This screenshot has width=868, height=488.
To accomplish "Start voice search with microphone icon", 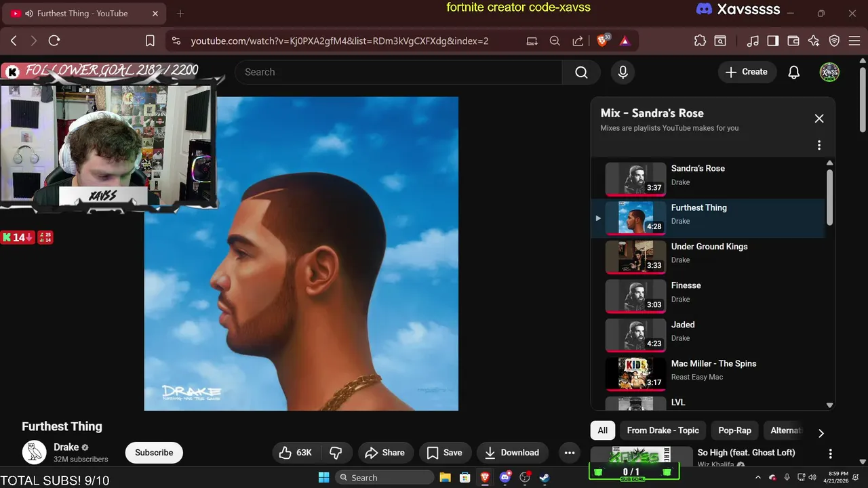I will coord(623,72).
